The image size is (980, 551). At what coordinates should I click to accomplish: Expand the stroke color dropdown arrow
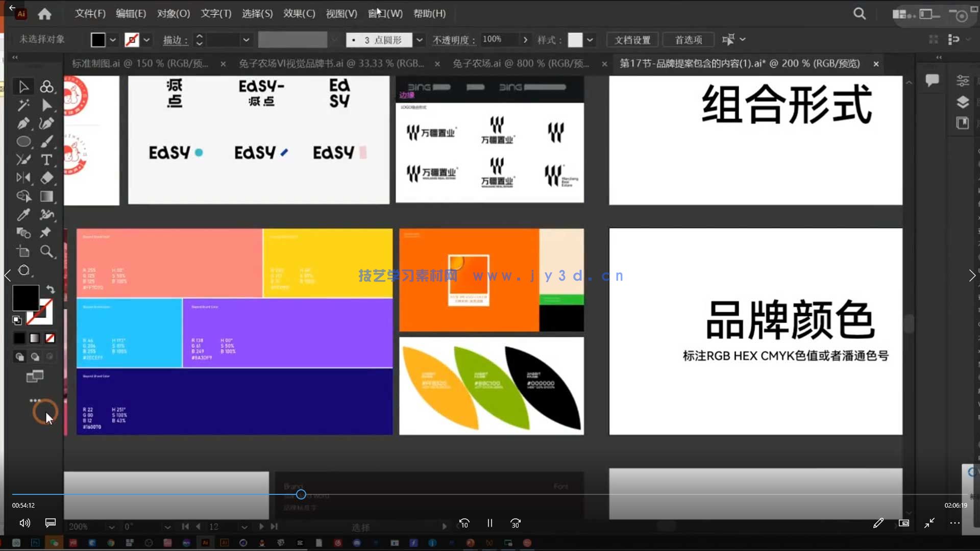146,39
